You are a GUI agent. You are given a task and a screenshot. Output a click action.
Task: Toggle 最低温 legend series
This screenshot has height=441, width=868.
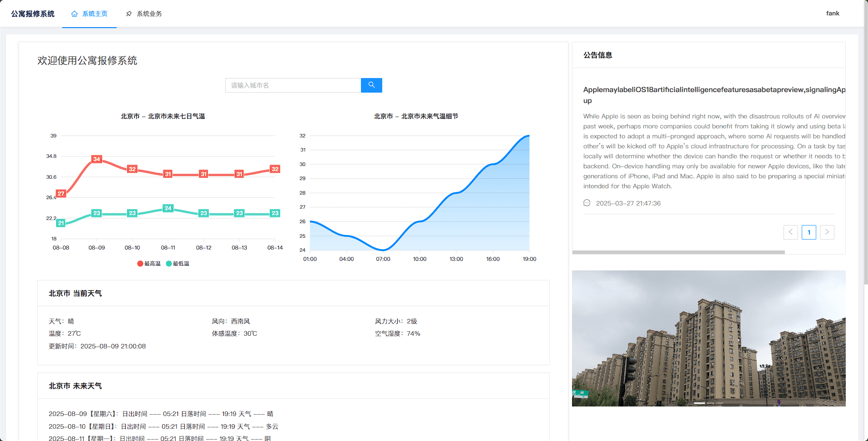coord(178,264)
